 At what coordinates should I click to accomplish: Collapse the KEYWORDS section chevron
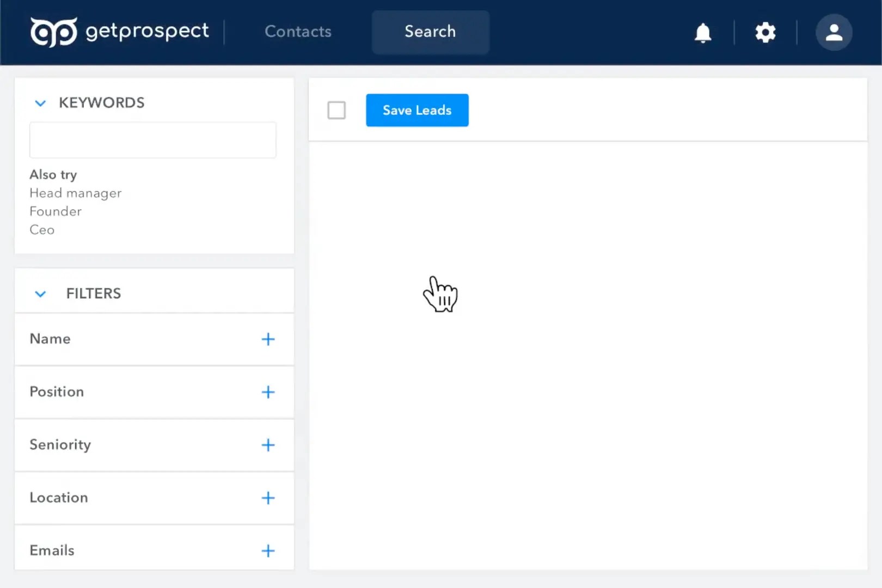[40, 103]
